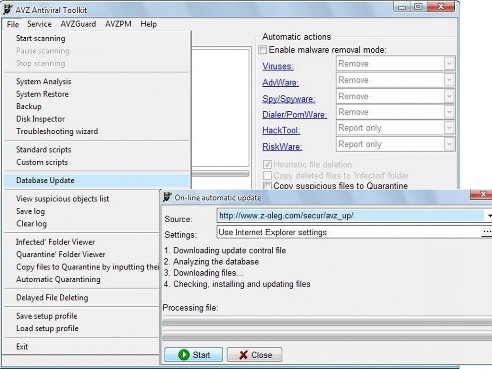Click the green Start button in update dialog
Viewport: 492px width, 369px height.
193,355
